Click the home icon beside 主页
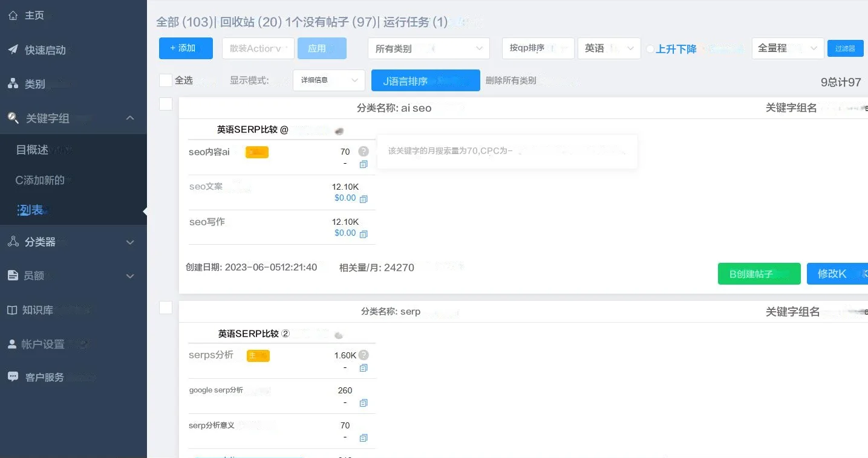The width and height of the screenshot is (868, 458). point(13,15)
